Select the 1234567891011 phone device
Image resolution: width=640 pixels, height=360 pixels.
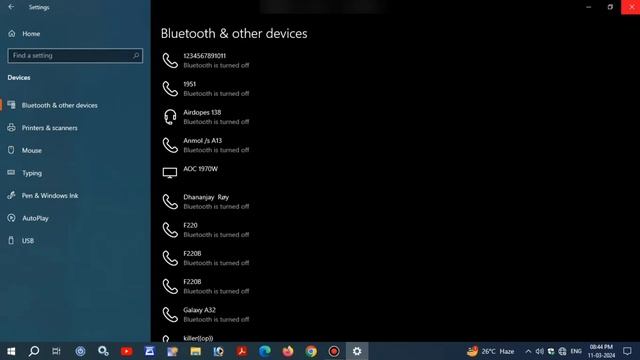tap(207, 60)
